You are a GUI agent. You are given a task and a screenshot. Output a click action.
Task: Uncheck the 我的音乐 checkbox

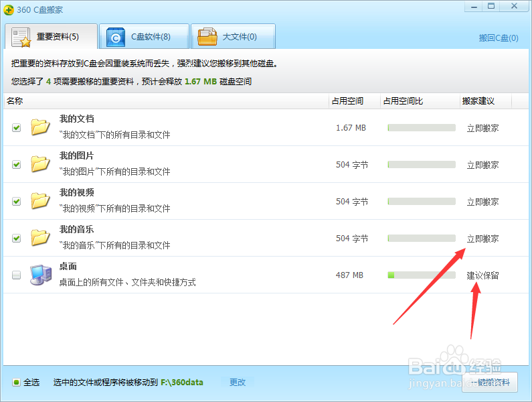click(x=16, y=239)
